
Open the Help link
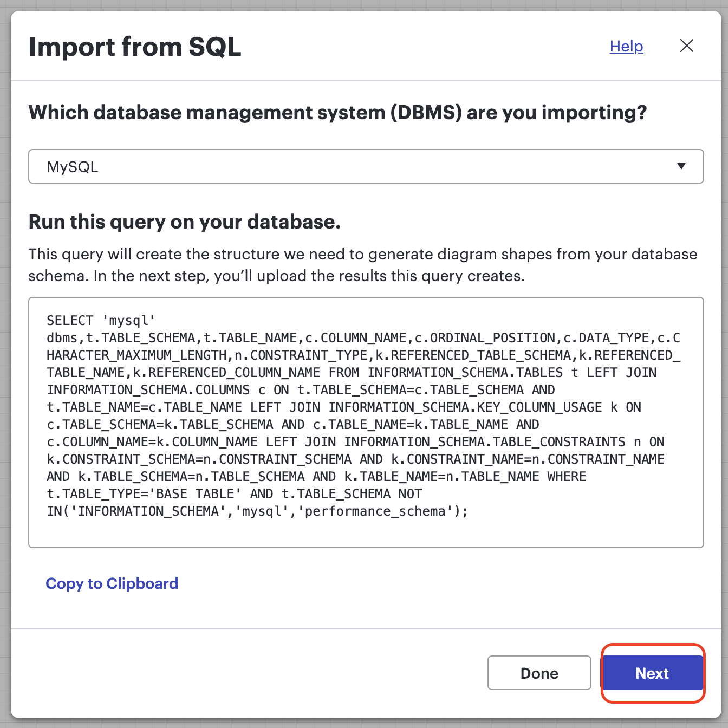click(626, 47)
